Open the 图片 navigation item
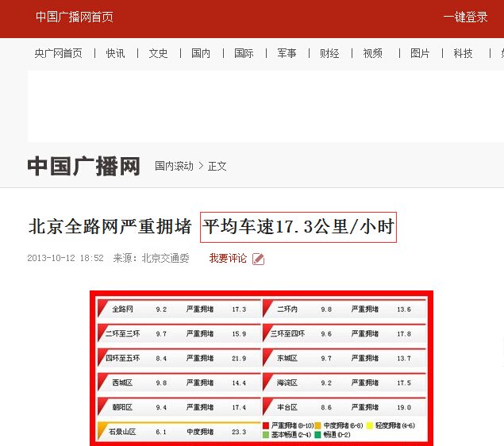 [x=420, y=53]
